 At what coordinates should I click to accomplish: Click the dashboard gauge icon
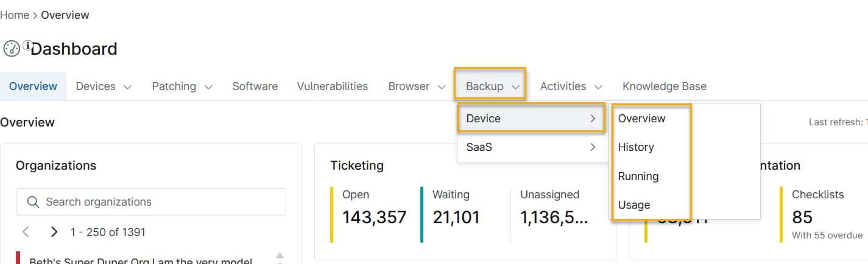pyautogui.click(x=11, y=49)
